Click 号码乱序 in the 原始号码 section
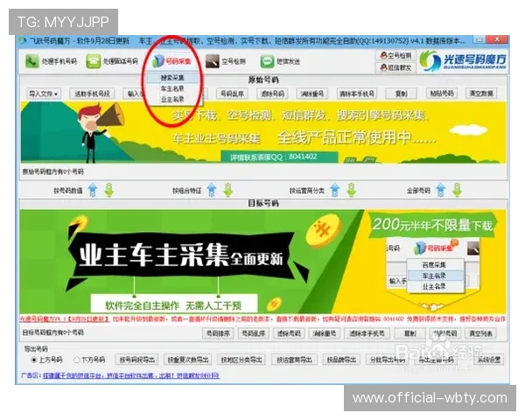 [233, 94]
